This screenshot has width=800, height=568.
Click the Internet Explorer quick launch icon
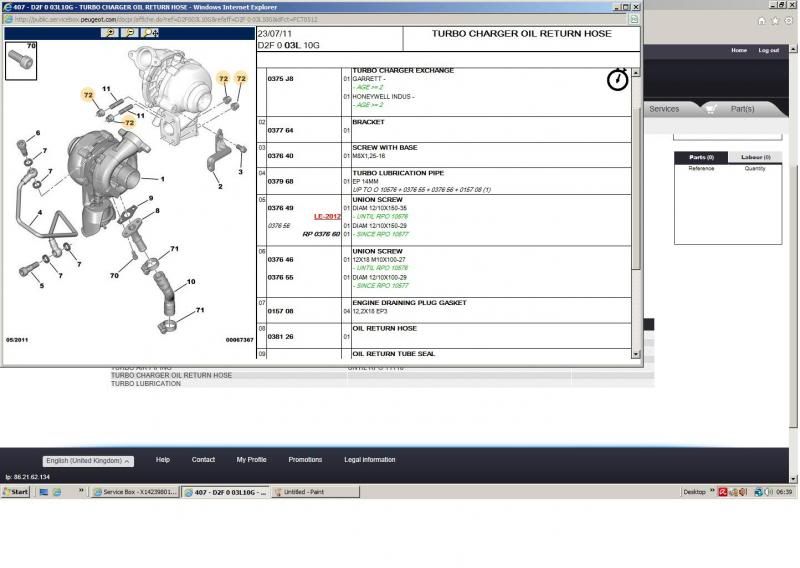(x=57, y=492)
